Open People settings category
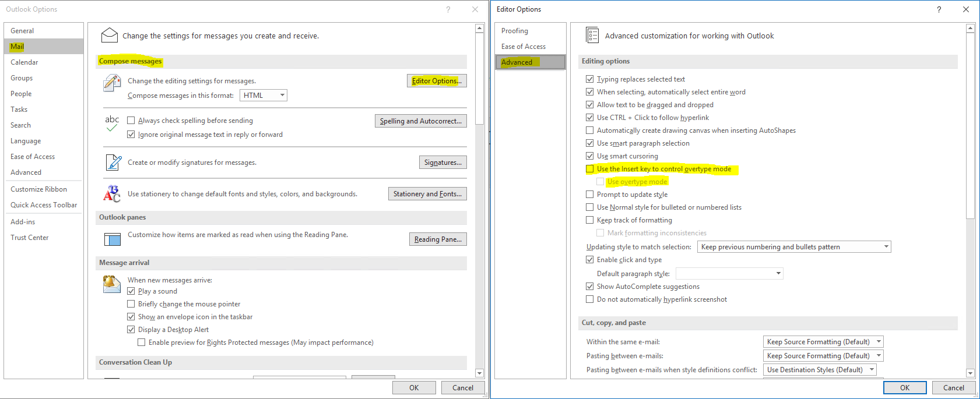Screen dimensions: 980x399 click(x=44, y=94)
